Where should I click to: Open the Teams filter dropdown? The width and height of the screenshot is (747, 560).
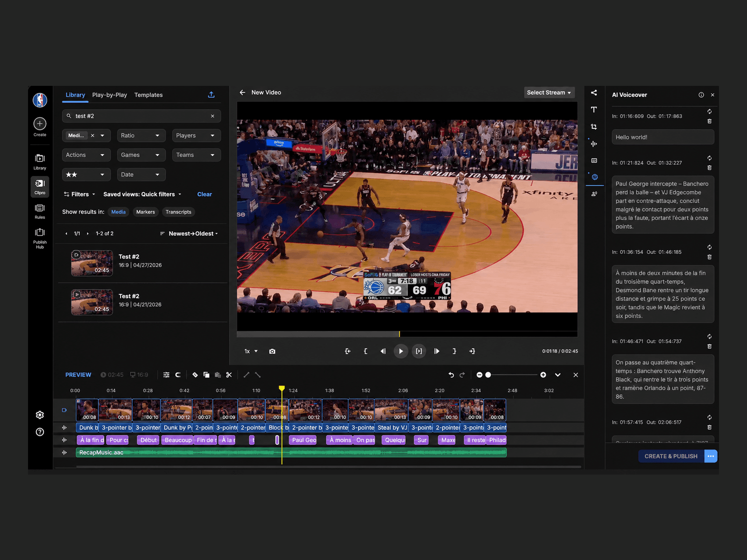coord(196,155)
